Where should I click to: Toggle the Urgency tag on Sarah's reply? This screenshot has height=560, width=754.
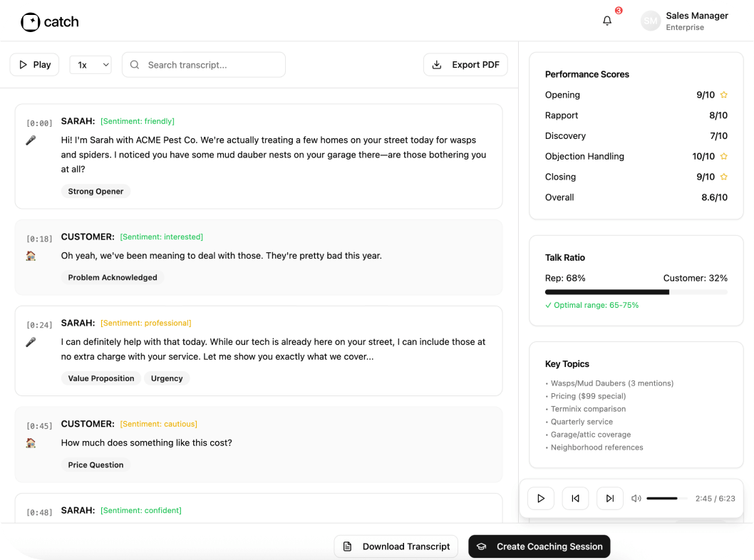166,378
